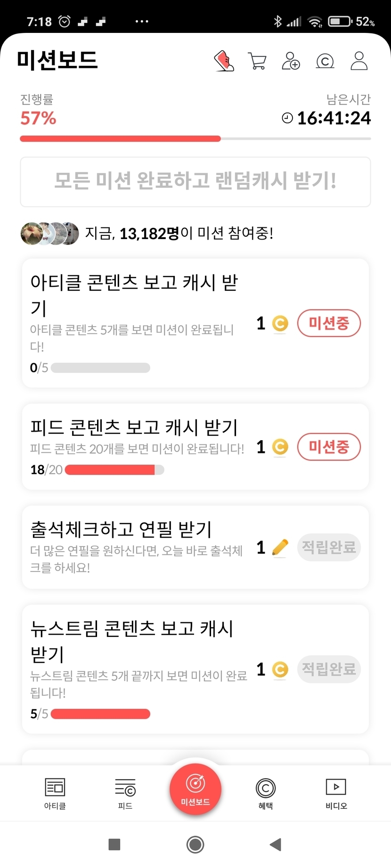Go to the 비디오 tab
The image size is (391, 868).
pyautogui.click(x=336, y=794)
